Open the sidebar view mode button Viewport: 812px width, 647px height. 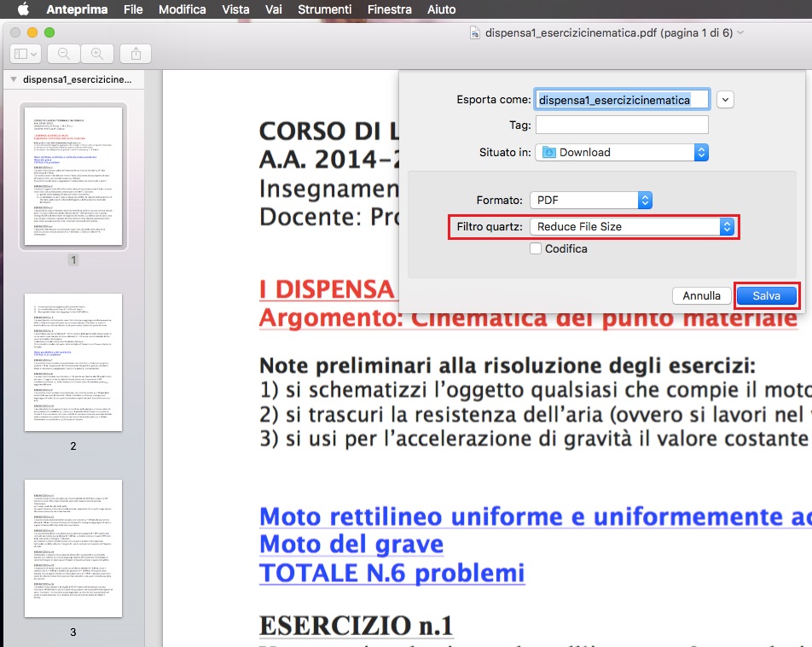click(24, 53)
